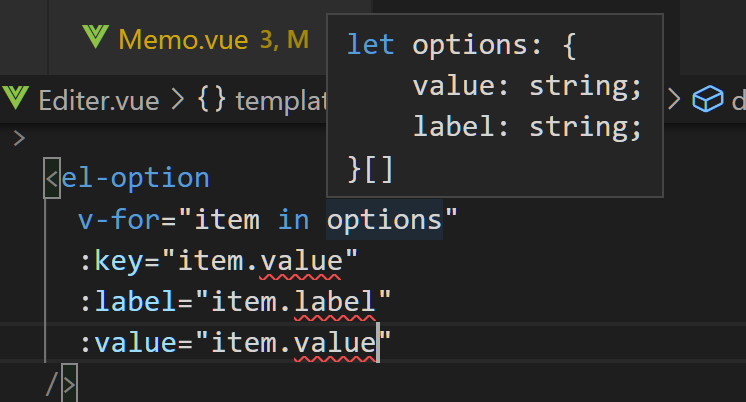This screenshot has height=402, width=746.
Task: Click the closing "/>" tag bracket
Action: [60, 383]
